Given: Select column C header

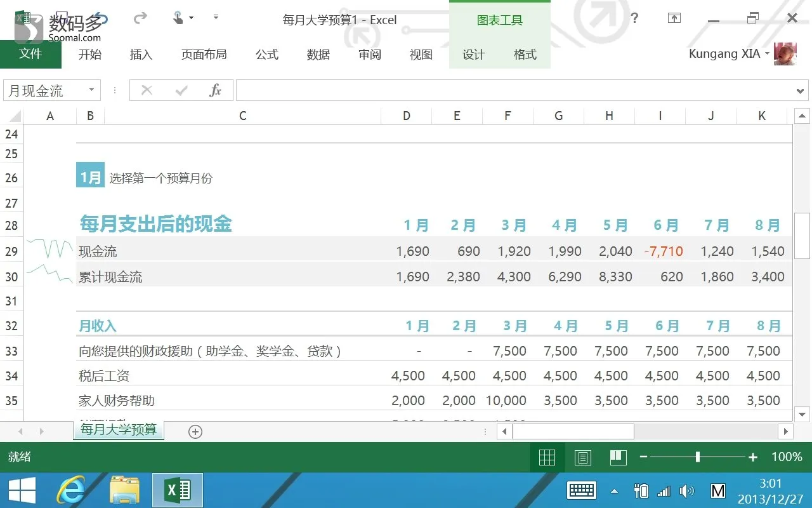Looking at the screenshot, I should tap(242, 116).
